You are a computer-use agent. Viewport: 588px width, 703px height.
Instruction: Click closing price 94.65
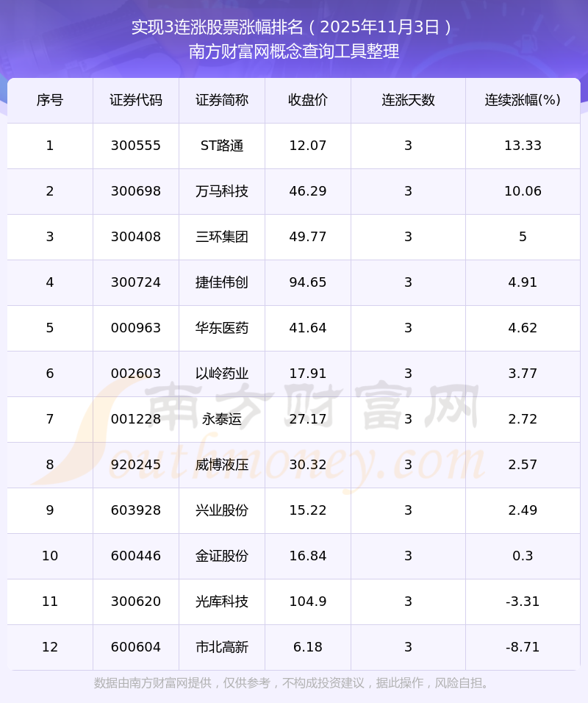[x=308, y=282]
